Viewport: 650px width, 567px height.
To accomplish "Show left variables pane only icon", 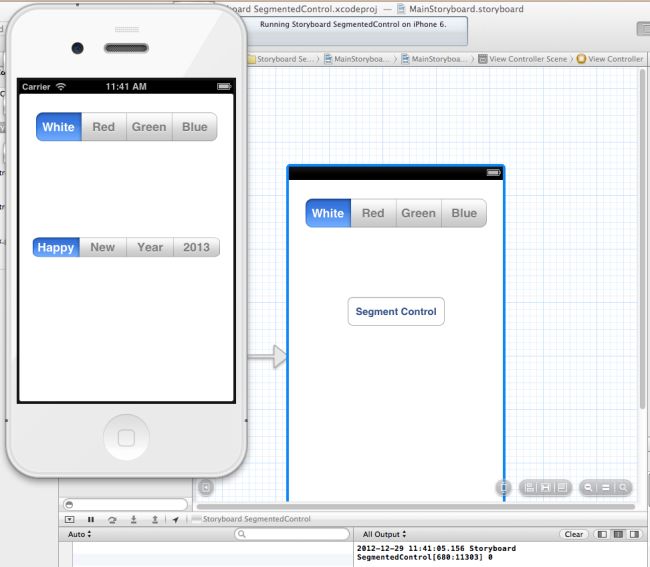I will pyautogui.click(x=602, y=534).
